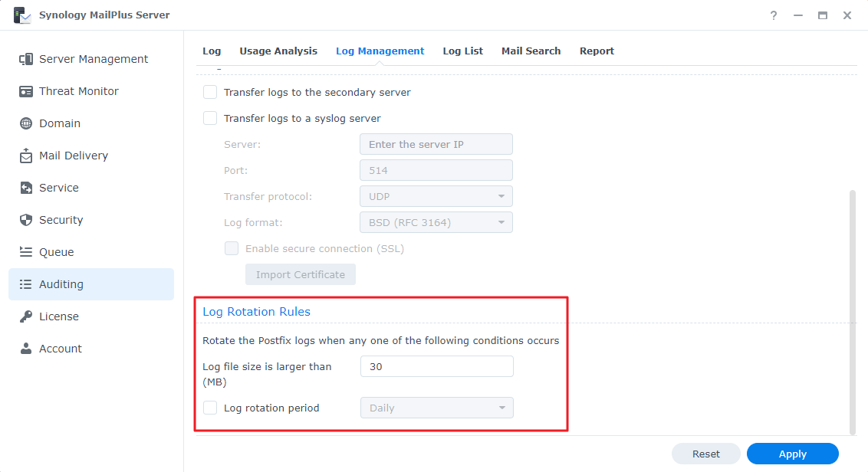
Task: Open the Service settings icon
Action: point(25,187)
